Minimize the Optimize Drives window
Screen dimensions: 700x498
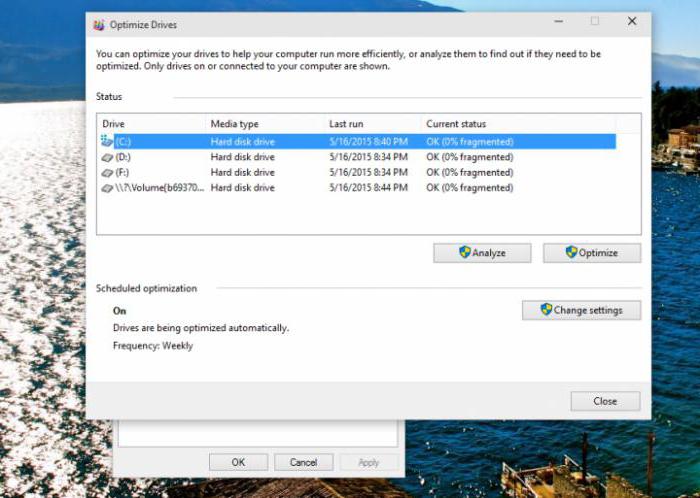(x=559, y=21)
